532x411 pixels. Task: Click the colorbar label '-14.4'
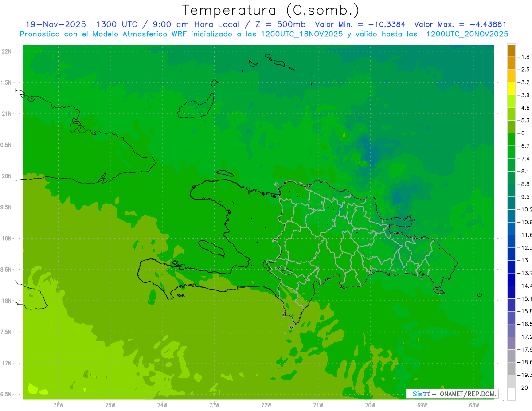pos(524,286)
